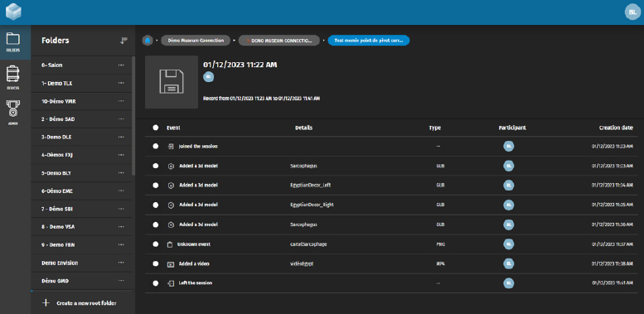Screen dimensions: 644x314
Task: Select the Test breadcrumb highlighted in blue
Action: [x=368, y=41]
